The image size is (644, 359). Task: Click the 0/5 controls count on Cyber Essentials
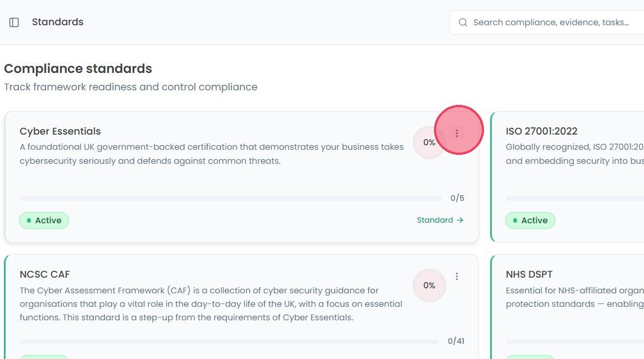[457, 198]
